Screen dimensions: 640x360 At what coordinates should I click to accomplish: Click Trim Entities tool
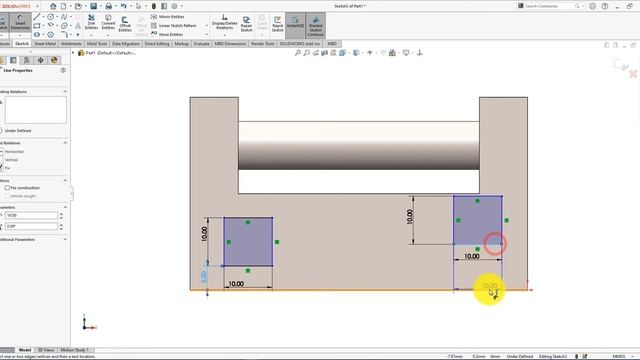tap(91, 22)
